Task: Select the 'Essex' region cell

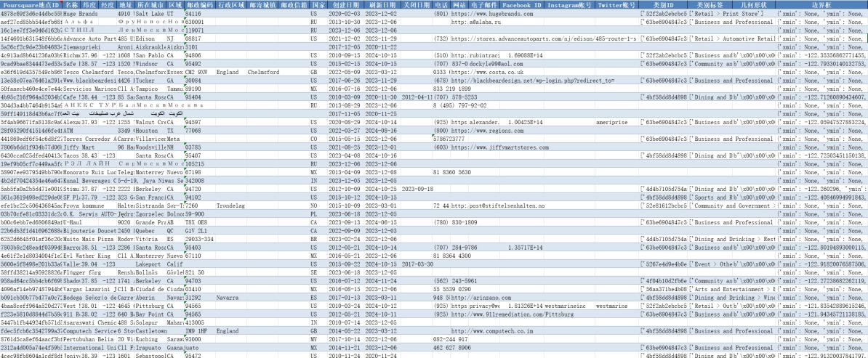Action: (x=175, y=73)
